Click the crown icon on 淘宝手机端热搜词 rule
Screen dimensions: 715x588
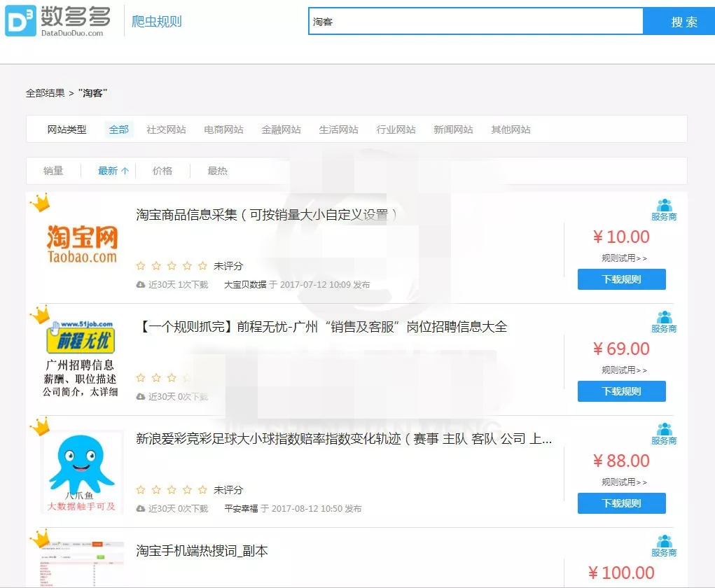pyautogui.click(x=40, y=539)
